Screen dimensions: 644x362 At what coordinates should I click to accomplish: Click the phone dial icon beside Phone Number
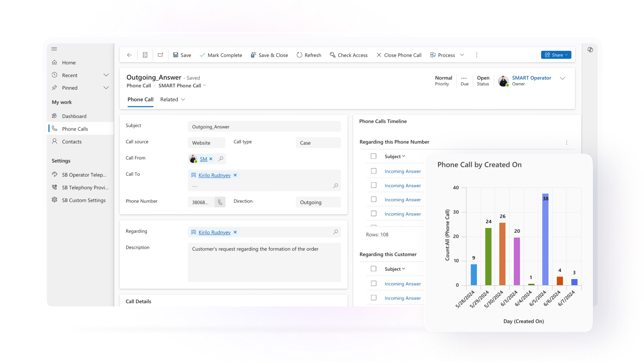point(220,202)
